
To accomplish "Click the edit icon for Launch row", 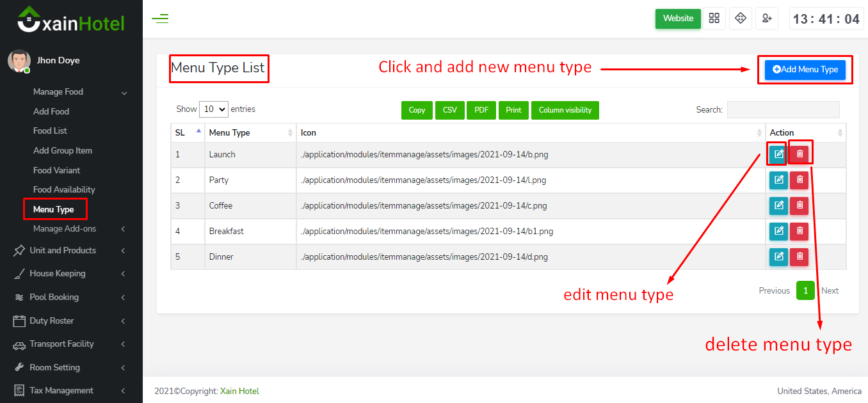I will point(778,154).
